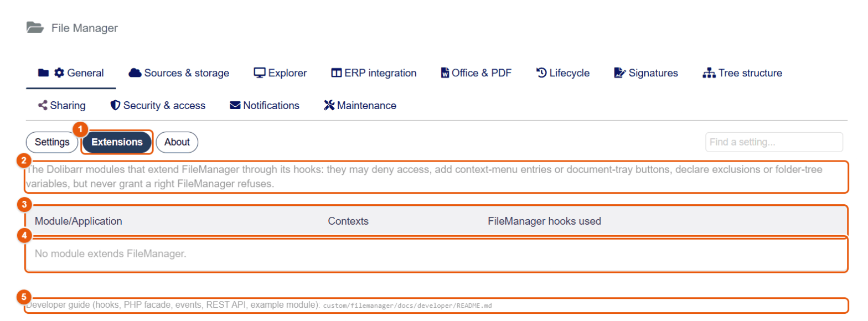Click the Word document icon for Office & PDF

tap(445, 73)
